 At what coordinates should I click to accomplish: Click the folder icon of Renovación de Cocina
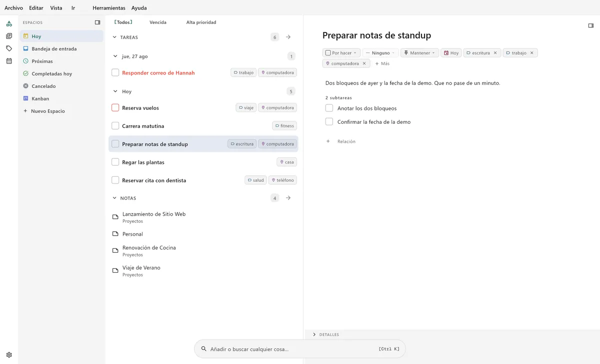tap(115, 251)
